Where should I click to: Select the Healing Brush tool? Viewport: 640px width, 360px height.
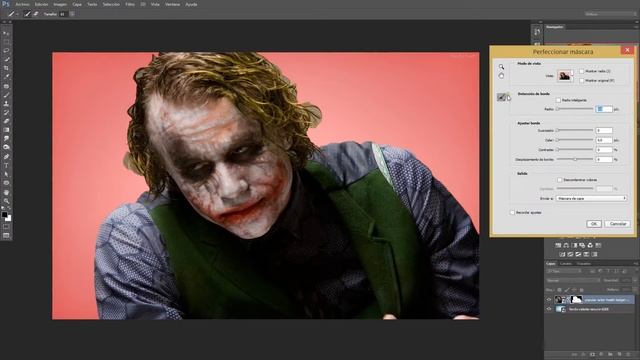point(6,86)
